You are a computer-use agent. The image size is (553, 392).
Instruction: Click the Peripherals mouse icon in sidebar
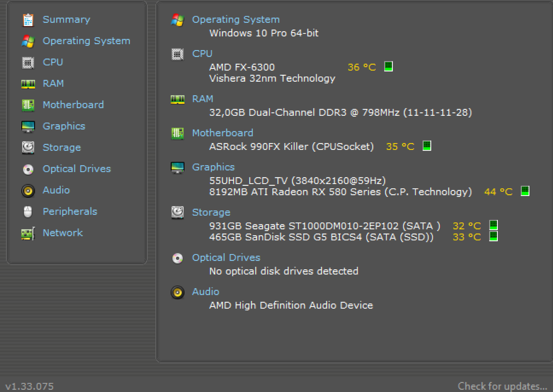(28, 212)
